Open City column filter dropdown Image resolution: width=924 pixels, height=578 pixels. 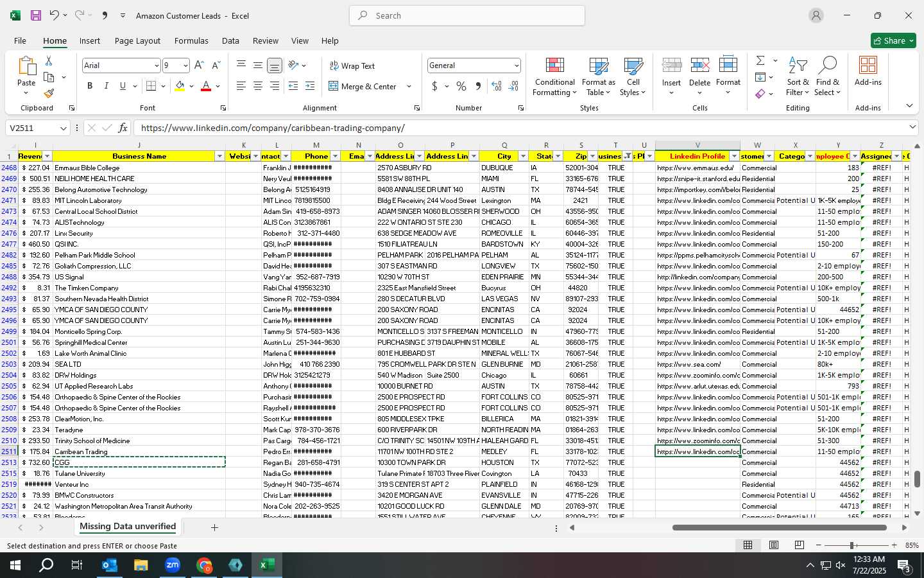click(x=523, y=156)
